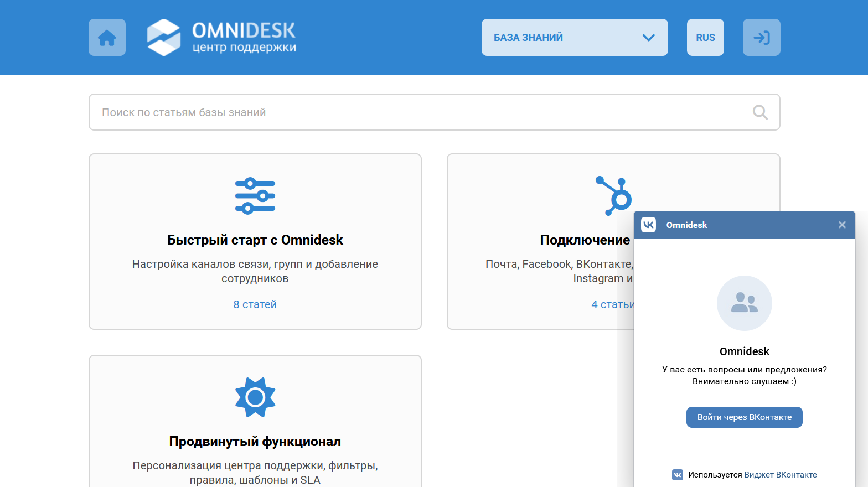The image size is (868, 487).
Task: Click the Настройка каналов связи description text
Action: click(x=255, y=271)
